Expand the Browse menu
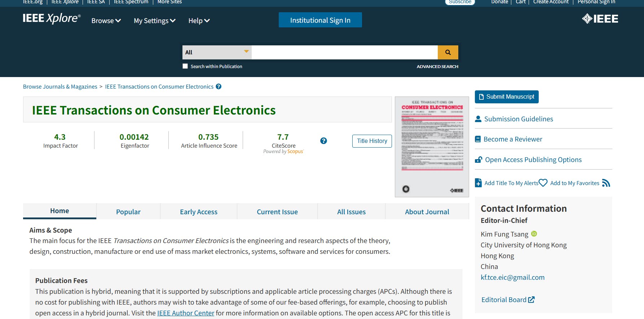644x319 pixels. pyautogui.click(x=106, y=21)
